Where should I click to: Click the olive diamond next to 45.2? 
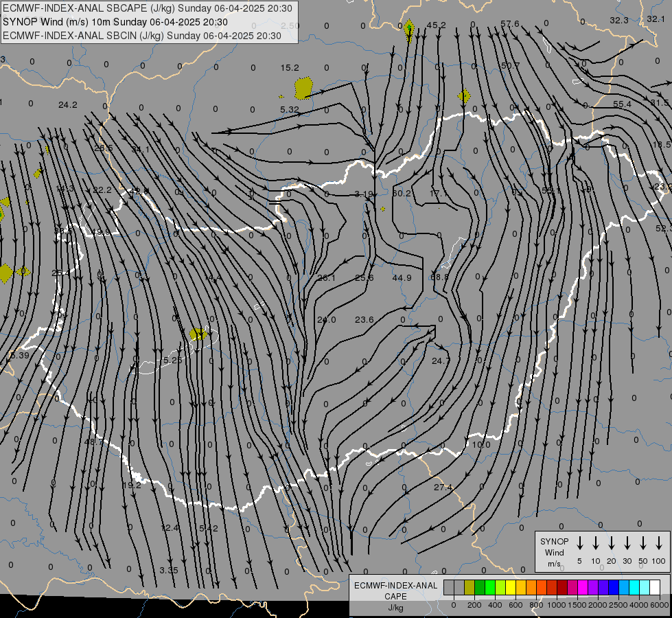[x=409, y=30]
